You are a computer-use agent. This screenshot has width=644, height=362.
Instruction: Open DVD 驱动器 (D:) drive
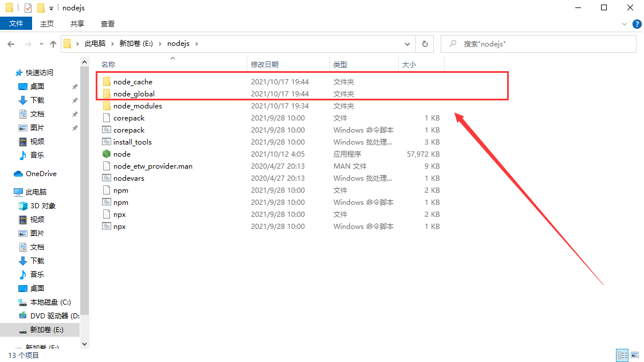(x=49, y=316)
